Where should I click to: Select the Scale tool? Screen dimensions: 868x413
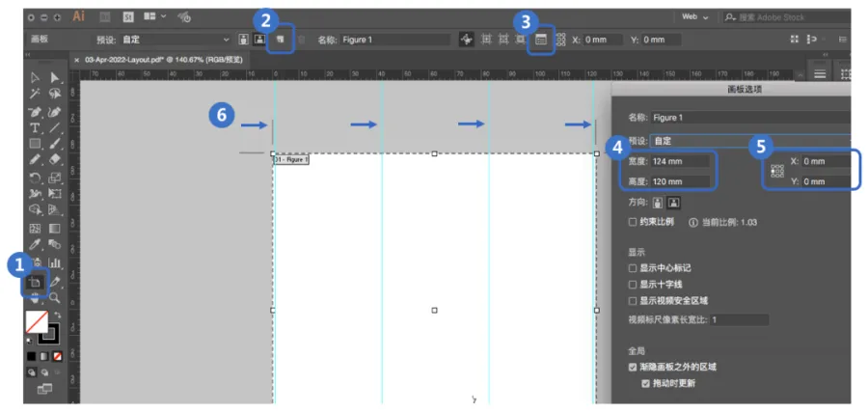tap(55, 178)
